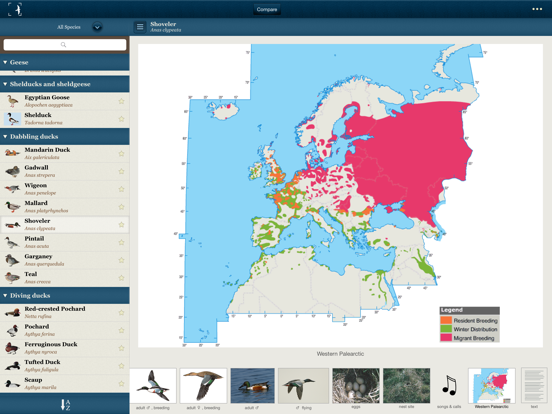
Task: Toggle the Wigeon favorite star
Action: pos(121,189)
